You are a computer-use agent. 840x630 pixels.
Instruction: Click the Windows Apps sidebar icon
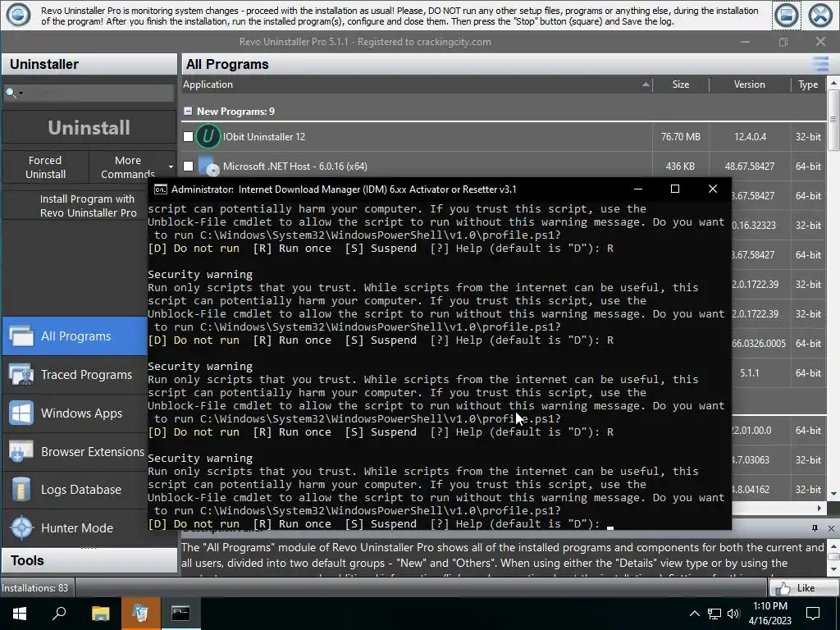pyautogui.click(x=21, y=413)
